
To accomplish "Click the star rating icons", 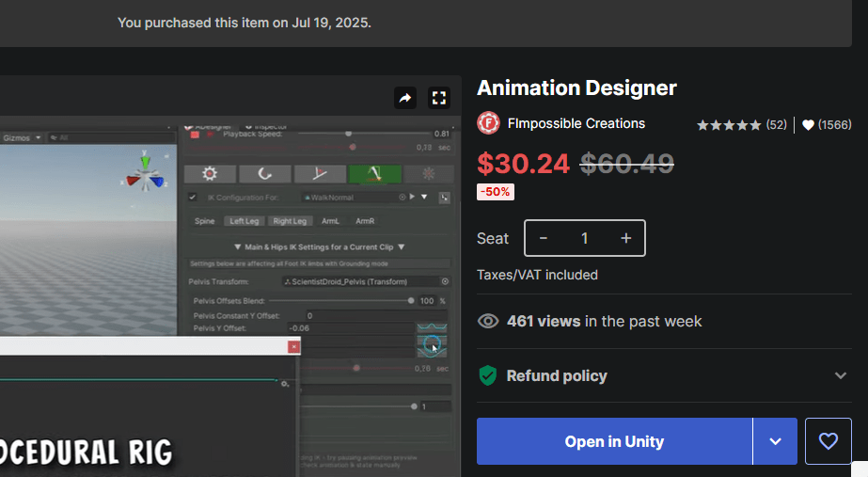I will [x=729, y=125].
